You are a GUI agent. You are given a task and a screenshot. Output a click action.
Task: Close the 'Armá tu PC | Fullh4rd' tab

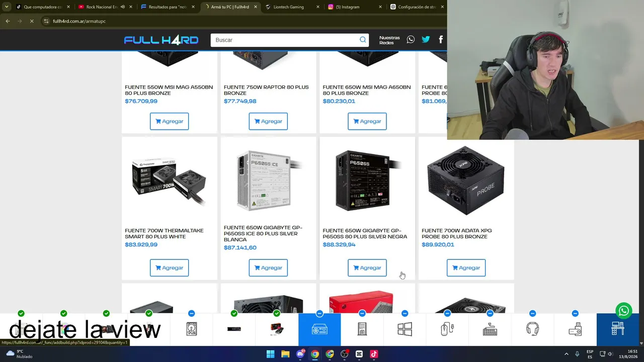coord(255,7)
